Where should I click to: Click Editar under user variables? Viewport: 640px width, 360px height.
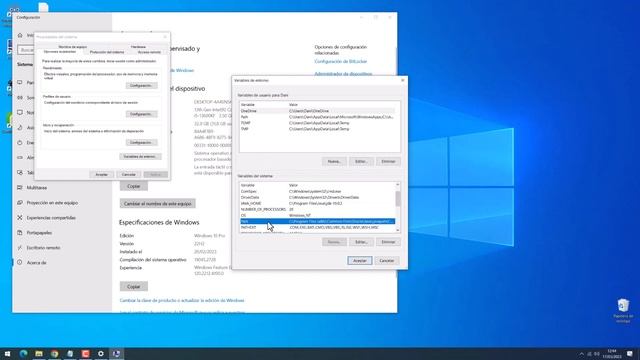[361, 162]
